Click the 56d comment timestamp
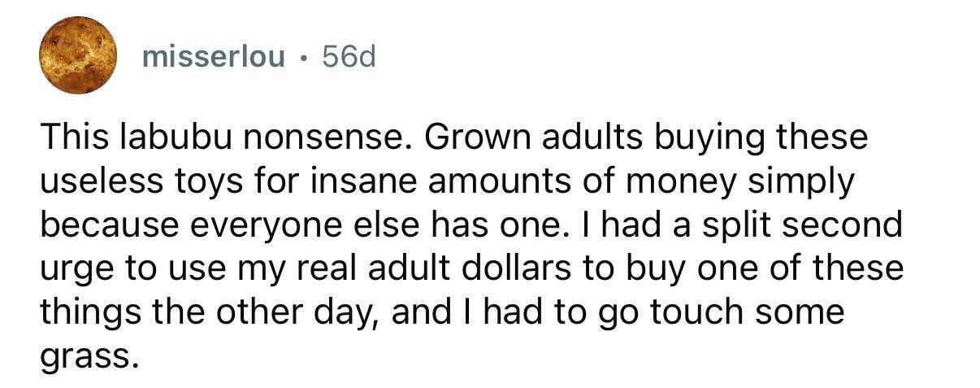The width and height of the screenshot is (980, 388). (x=349, y=56)
